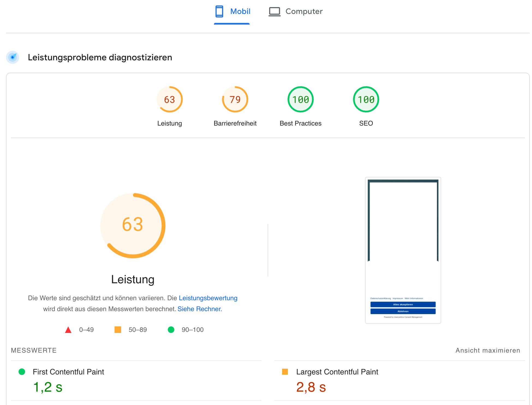Click the large Leistung heading
Screen dimensions: 532x405
point(133,279)
